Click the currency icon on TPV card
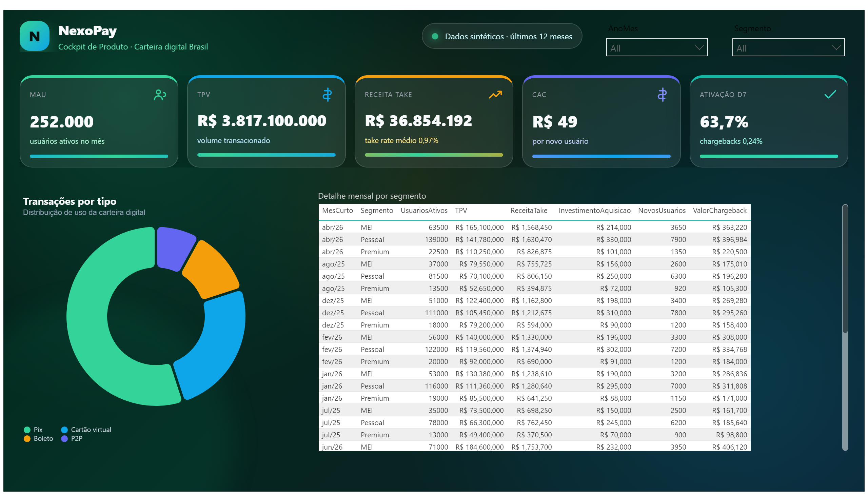 click(327, 95)
